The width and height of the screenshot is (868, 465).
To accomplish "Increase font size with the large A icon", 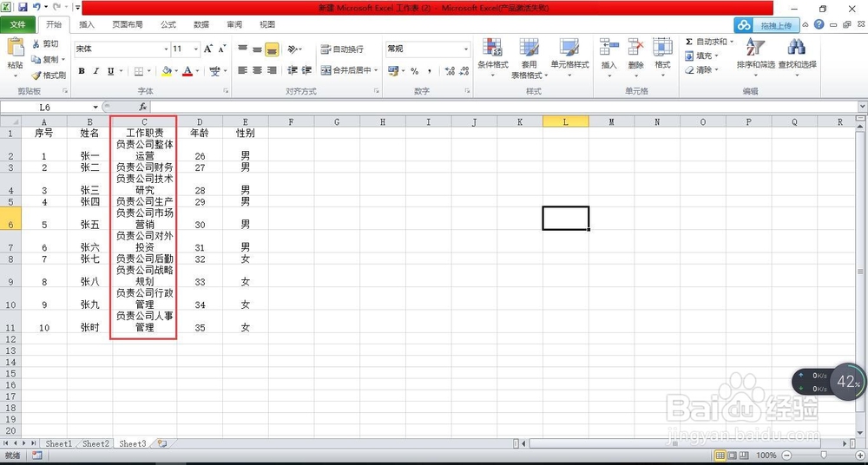I will pyautogui.click(x=208, y=49).
